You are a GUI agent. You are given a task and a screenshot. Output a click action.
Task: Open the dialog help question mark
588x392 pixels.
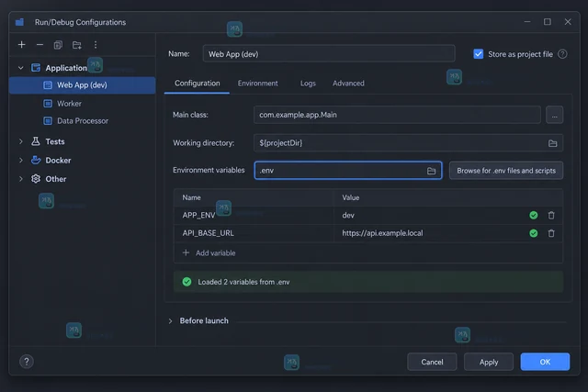[27, 362]
